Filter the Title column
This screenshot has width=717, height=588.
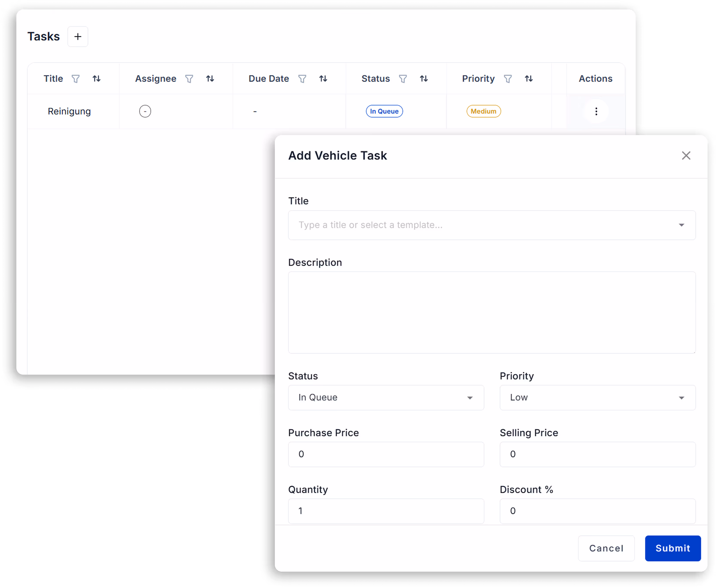[75, 79]
